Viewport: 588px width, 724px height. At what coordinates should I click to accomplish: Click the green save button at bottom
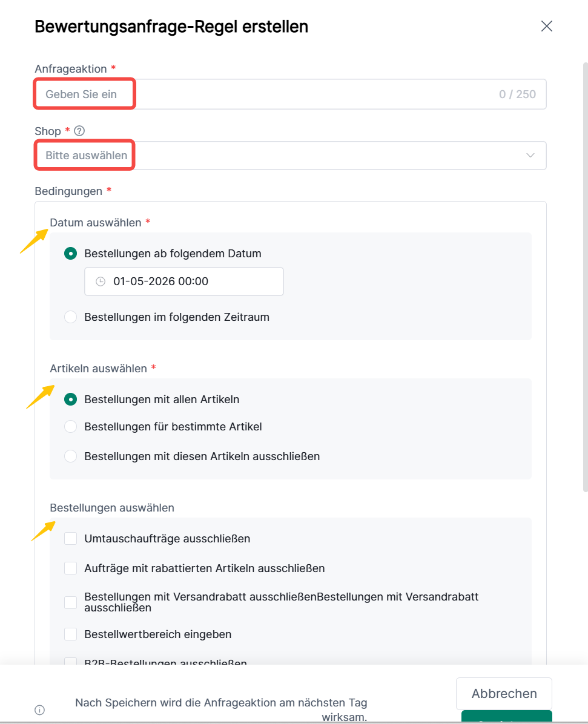[506, 717]
